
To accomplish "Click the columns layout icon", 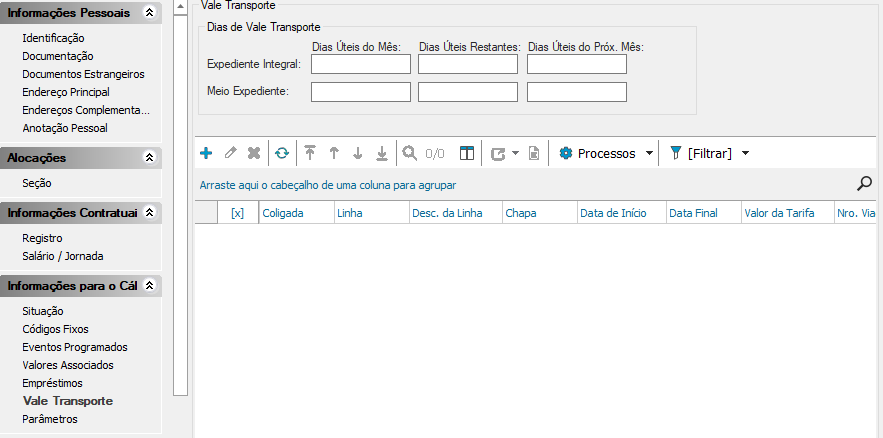I will pyautogui.click(x=466, y=153).
